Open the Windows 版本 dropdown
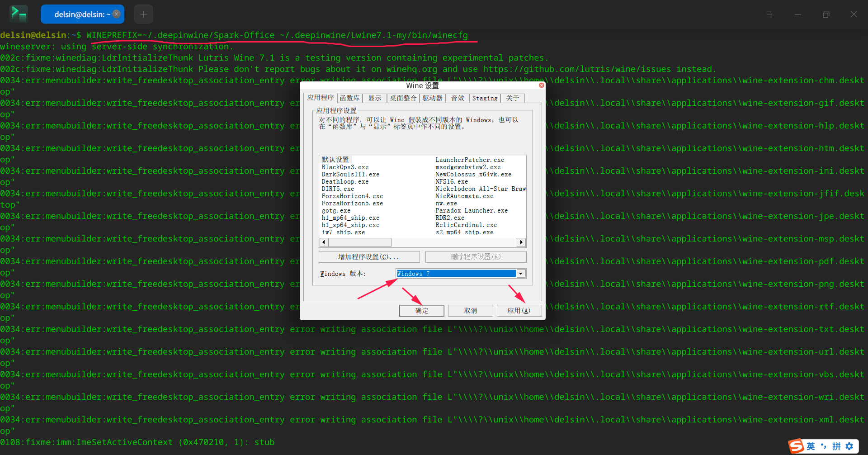The width and height of the screenshot is (868, 455). (x=521, y=274)
